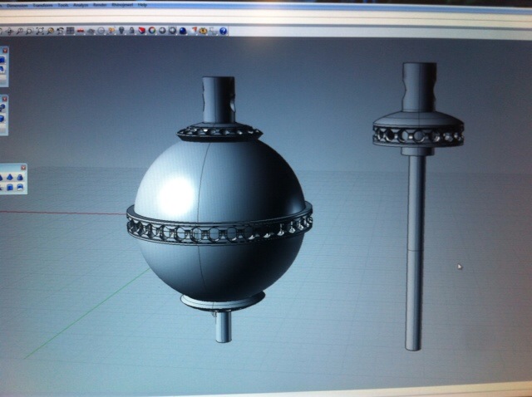Select the blue tube solid icon
The height and width of the screenshot is (397, 532).
[x=9, y=187]
